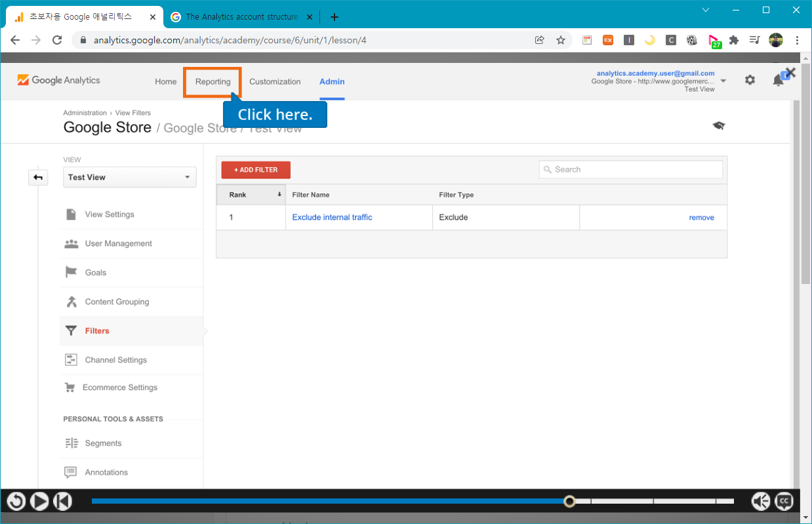Click the View Filters breadcrumb

click(x=132, y=113)
